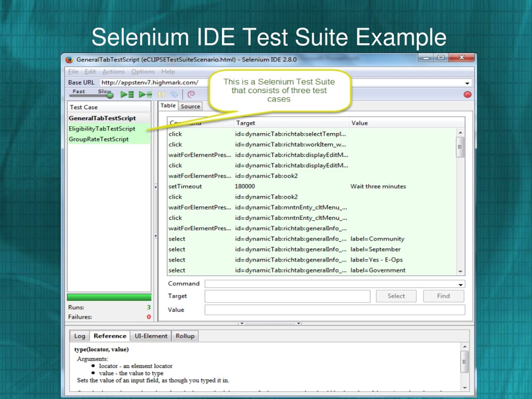Select EligibilityTabTestScript test case

pos(109,129)
